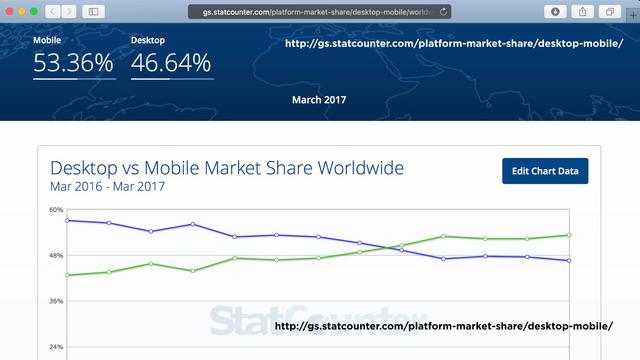Show all tabs overview icon

pos(610,11)
